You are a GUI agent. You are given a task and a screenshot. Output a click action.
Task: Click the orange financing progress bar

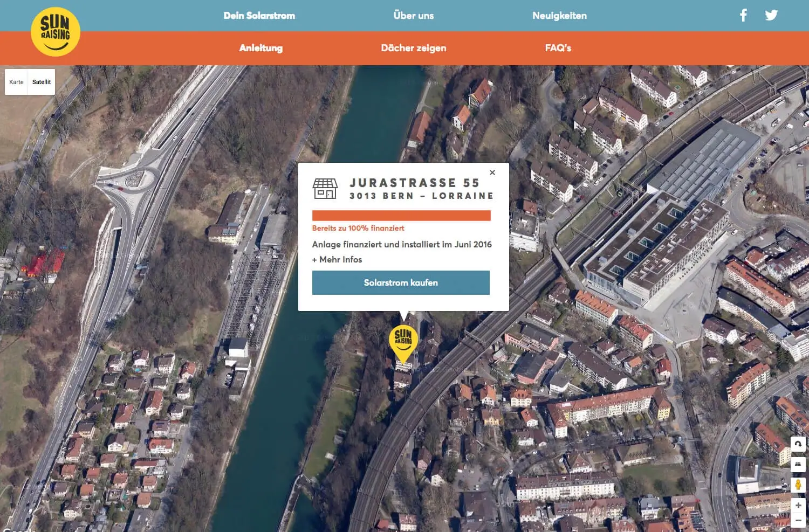[x=401, y=216]
